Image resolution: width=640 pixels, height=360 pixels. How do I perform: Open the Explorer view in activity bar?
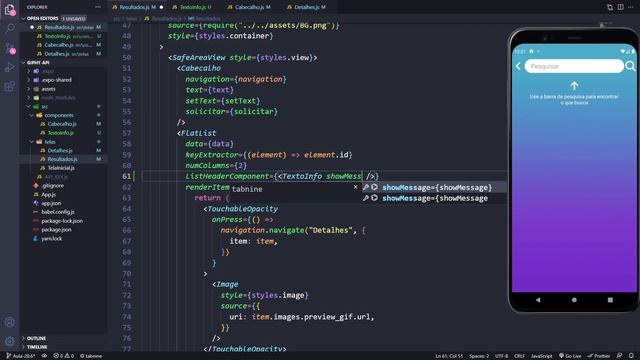[9, 9]
